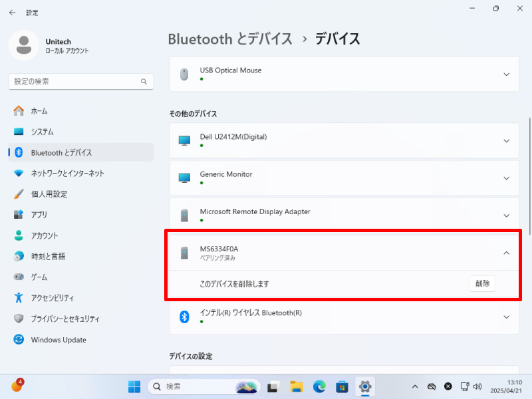Collapse the MS6334F0A device entry

pos(507,253)
